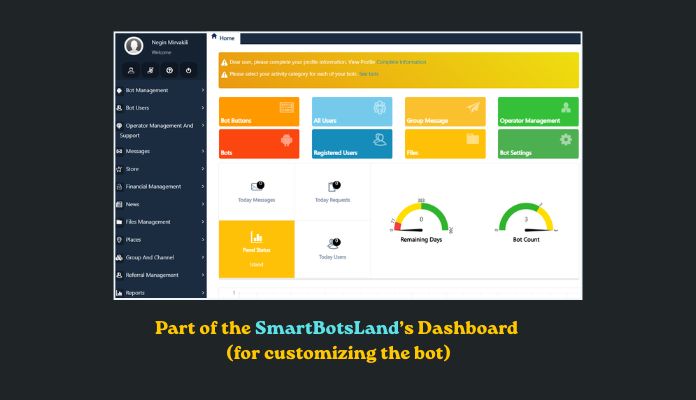The height and width of the screenshot is (400, 696).
Task: Open the help/support round icon
Action: tap(169, 70)
